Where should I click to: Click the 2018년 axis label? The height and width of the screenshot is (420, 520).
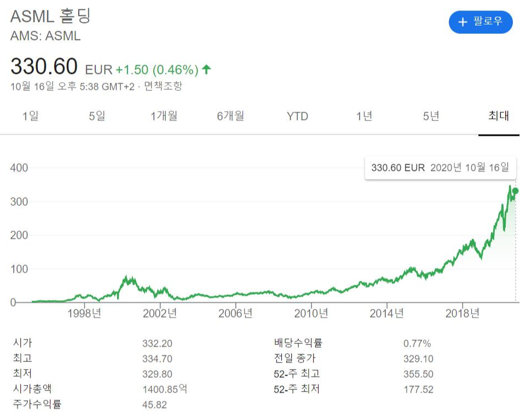pyautogui.click(x=463, y=313)
